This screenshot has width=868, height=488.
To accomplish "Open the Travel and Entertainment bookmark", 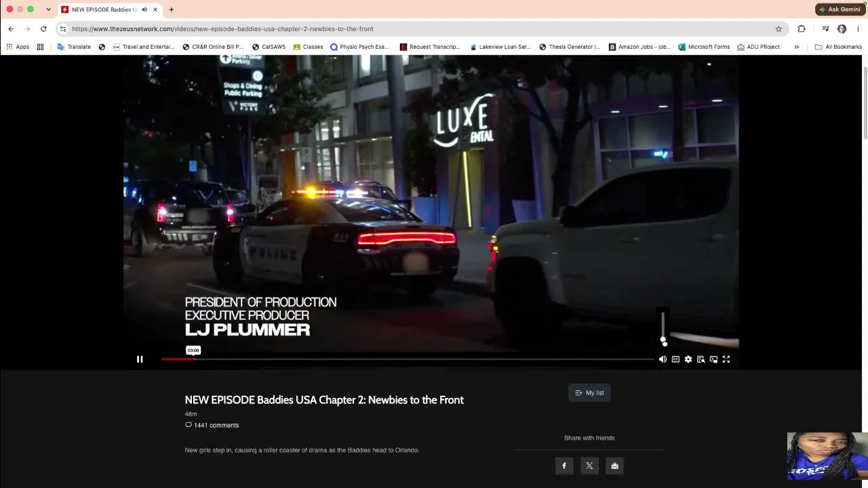I will (x=144, y=47).
